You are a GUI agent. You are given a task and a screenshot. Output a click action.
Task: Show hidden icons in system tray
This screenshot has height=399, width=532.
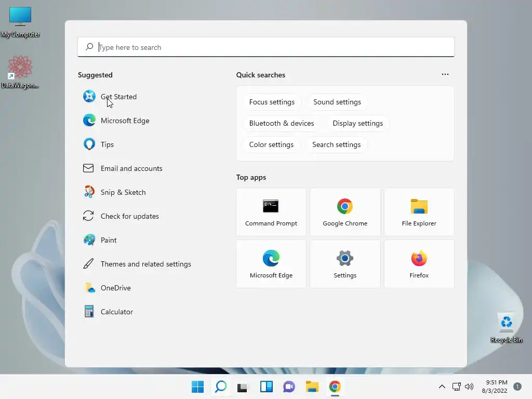[442, 387]
